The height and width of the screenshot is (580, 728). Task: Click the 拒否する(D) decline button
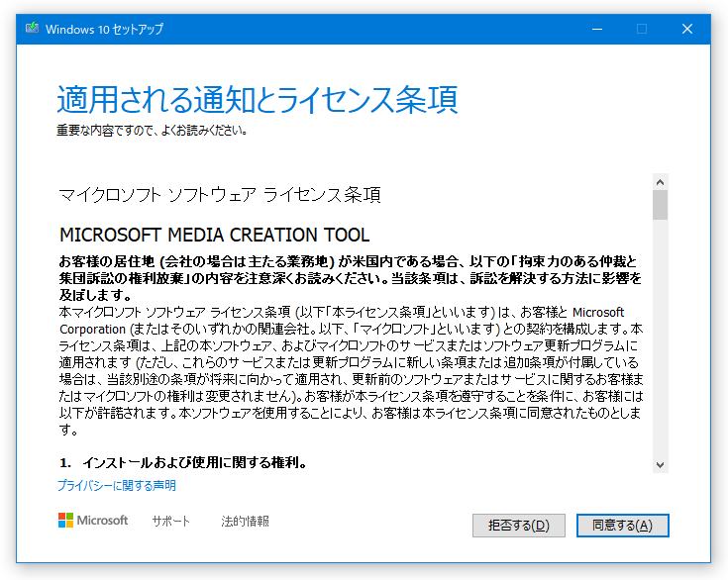[x=519, y=526]
